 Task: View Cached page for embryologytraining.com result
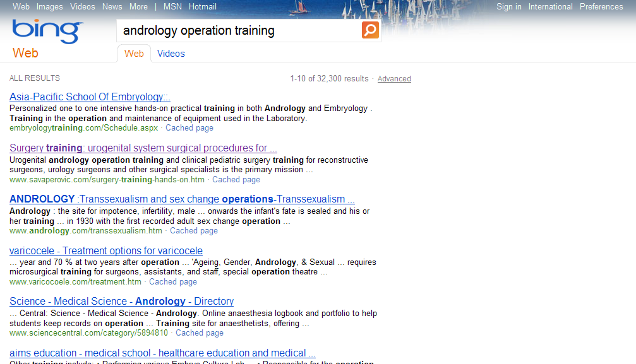(x=189, y=128)
